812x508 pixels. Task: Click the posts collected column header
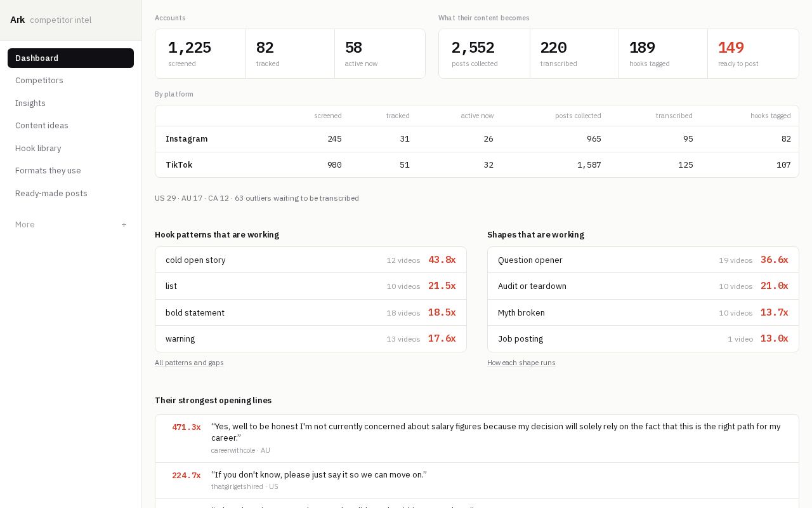578,116
